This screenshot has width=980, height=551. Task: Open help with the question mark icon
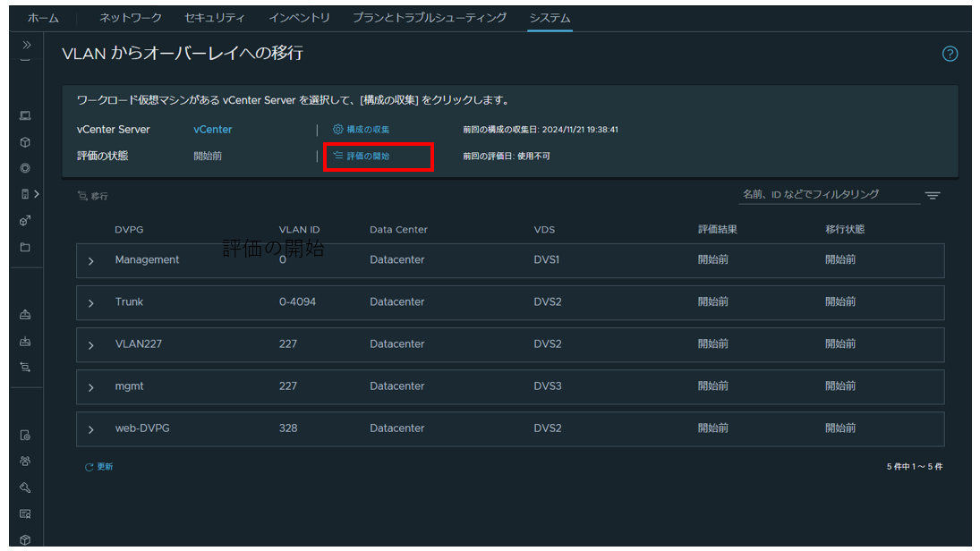click(x=950, y=54)
